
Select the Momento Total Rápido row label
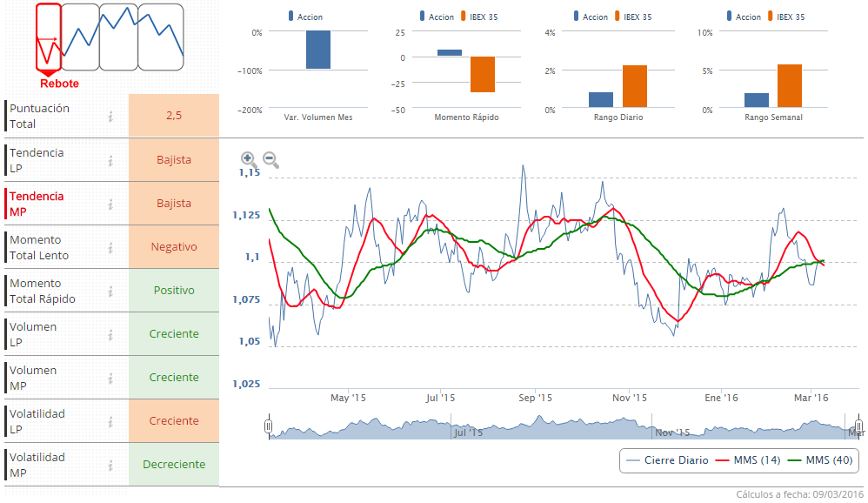pos(42,291)
